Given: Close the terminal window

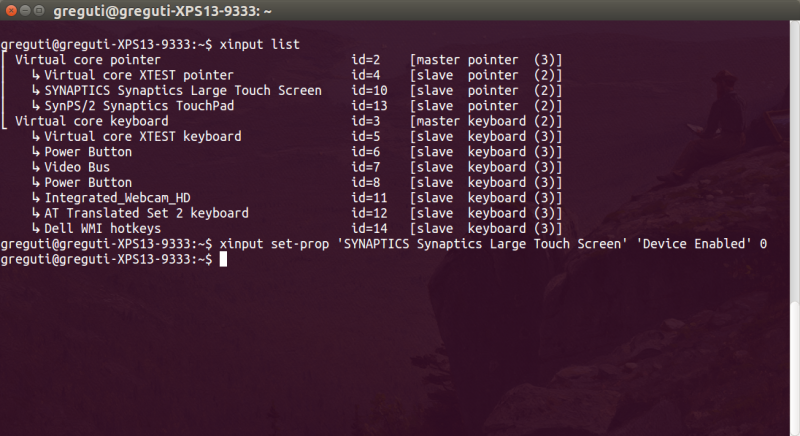Looking at the screenshot, I should tap(11, 10).
